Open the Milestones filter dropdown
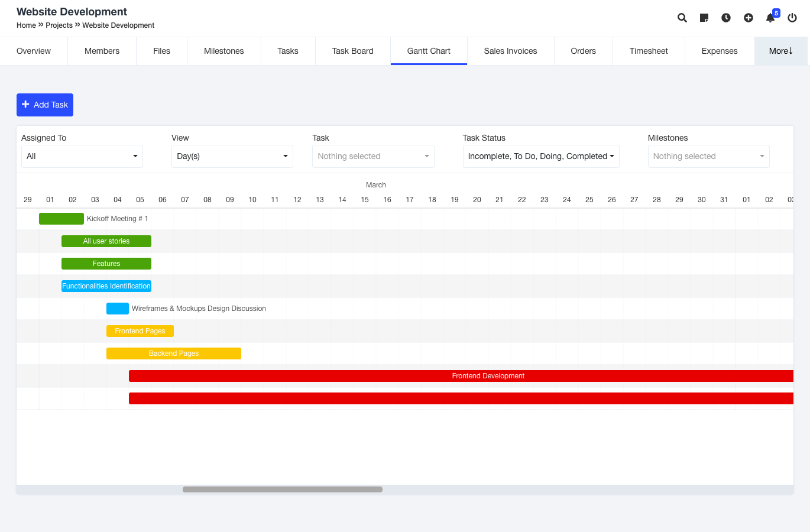The image size is (810, 532). 708,156
